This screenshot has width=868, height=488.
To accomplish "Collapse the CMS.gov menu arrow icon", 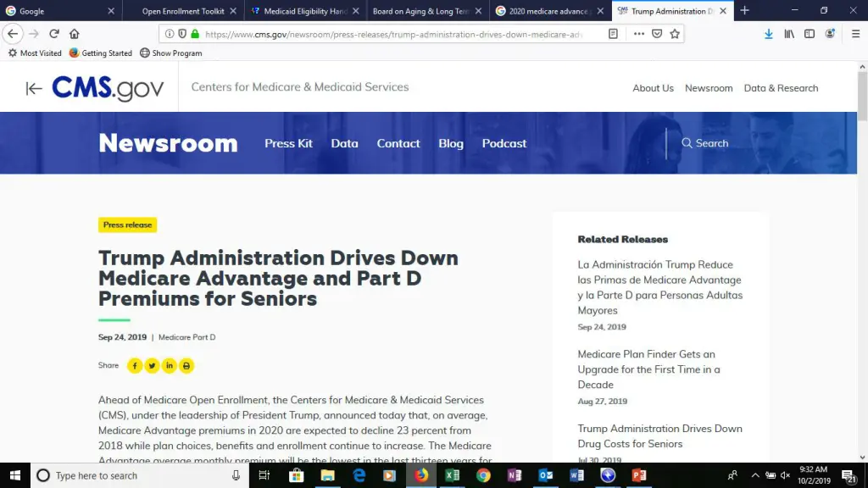I will [x=34, y=88].
